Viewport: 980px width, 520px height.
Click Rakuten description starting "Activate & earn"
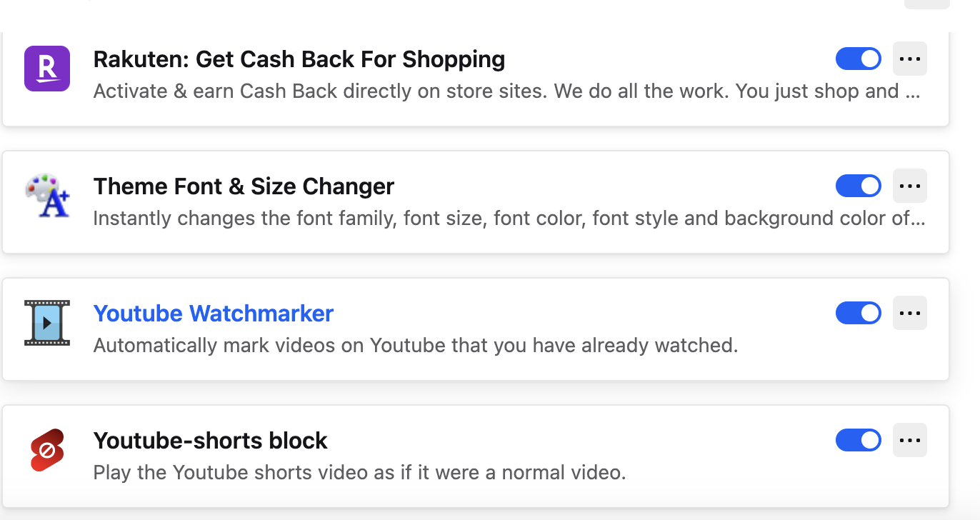506,91
